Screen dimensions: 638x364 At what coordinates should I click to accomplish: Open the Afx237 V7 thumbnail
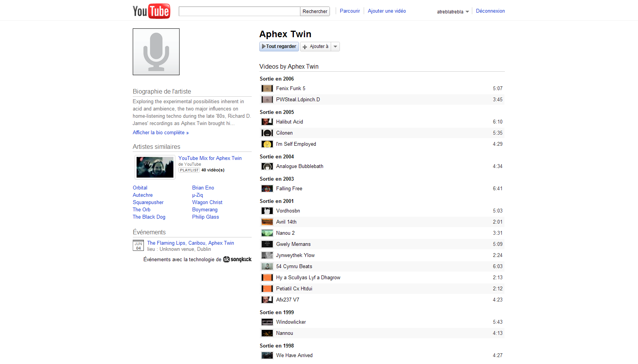[267, 300]
